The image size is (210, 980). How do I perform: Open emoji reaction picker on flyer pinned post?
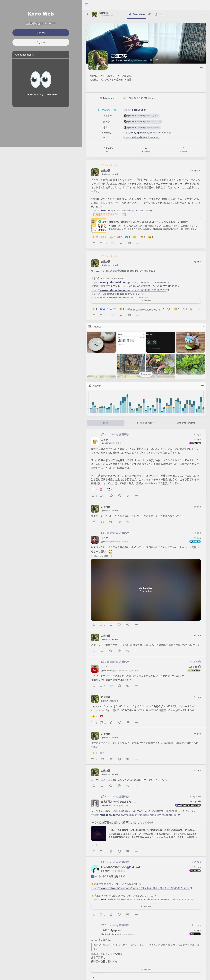point(121,243)
